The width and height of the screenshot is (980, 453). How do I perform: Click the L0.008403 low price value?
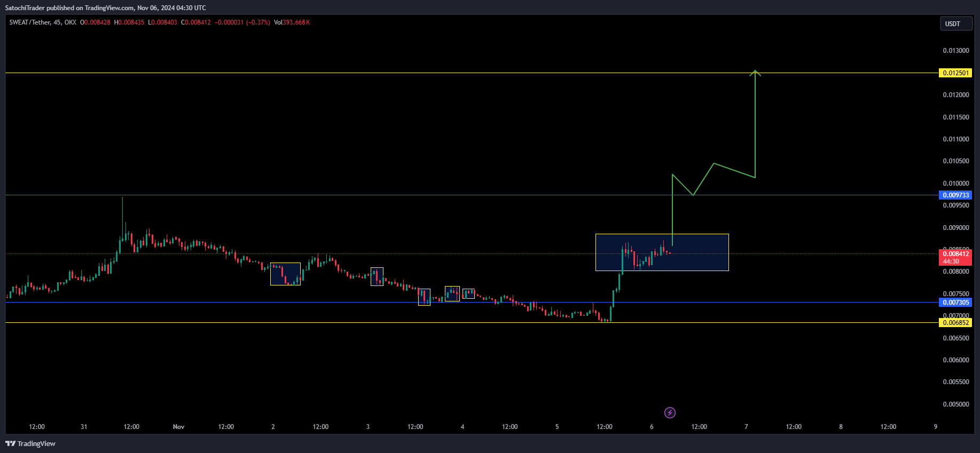[163, 22]
